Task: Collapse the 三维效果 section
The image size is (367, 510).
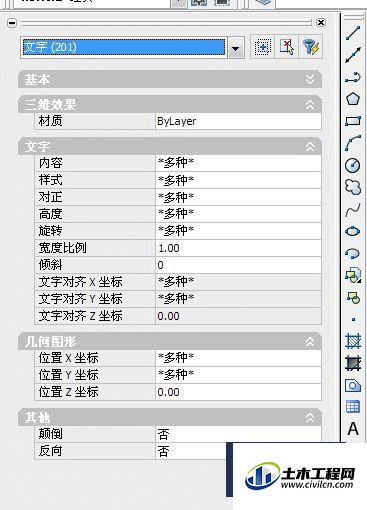Action: (310, 105)
